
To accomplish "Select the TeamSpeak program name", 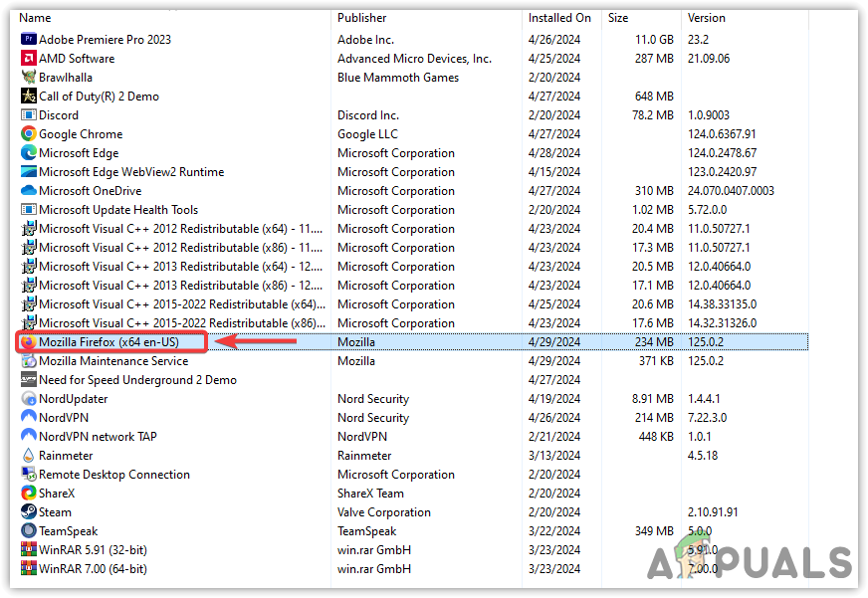I will pos(68,531).
